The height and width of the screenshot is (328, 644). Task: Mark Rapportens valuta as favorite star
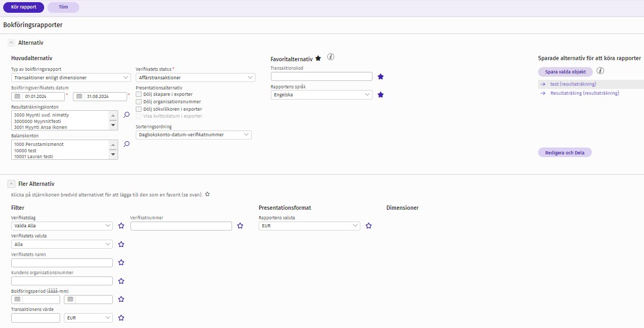(368, 226)
